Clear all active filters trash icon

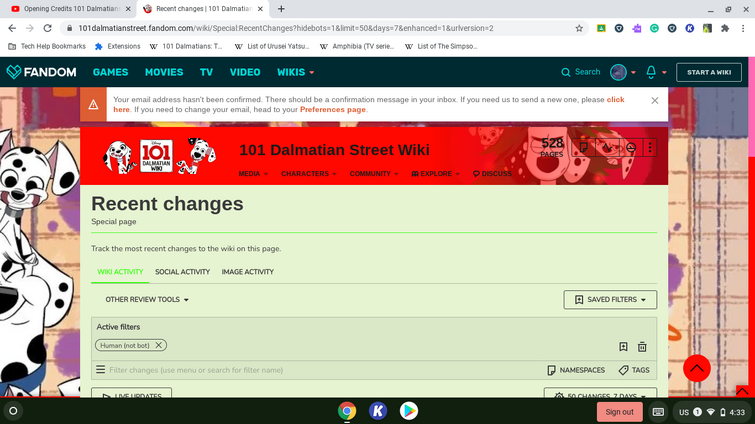tap(642, 347)
